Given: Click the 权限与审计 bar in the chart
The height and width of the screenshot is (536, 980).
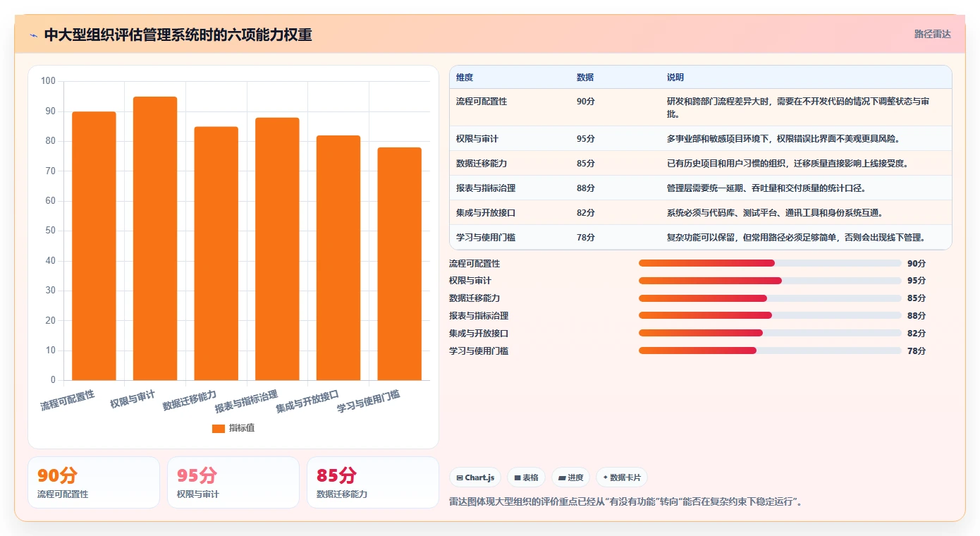Looking at the screenshot, I should tap(155, 238).
